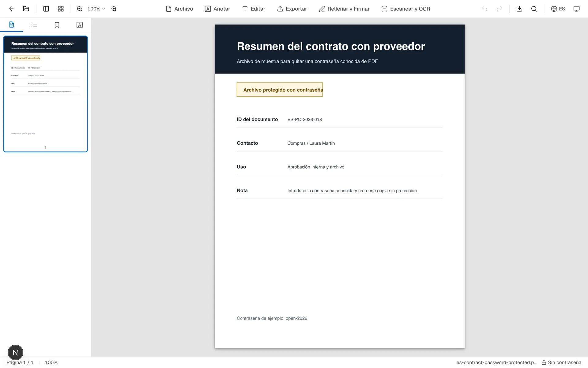Open the Exportar menu

(292, 9)
